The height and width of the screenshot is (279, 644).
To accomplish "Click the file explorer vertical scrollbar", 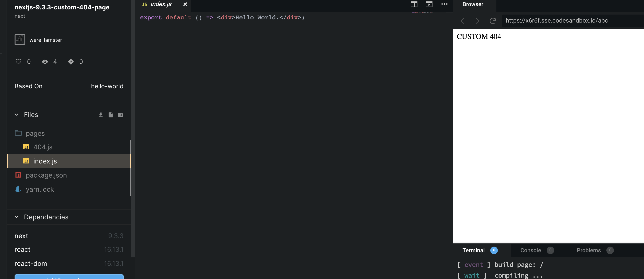I will [x=131, y=168].
